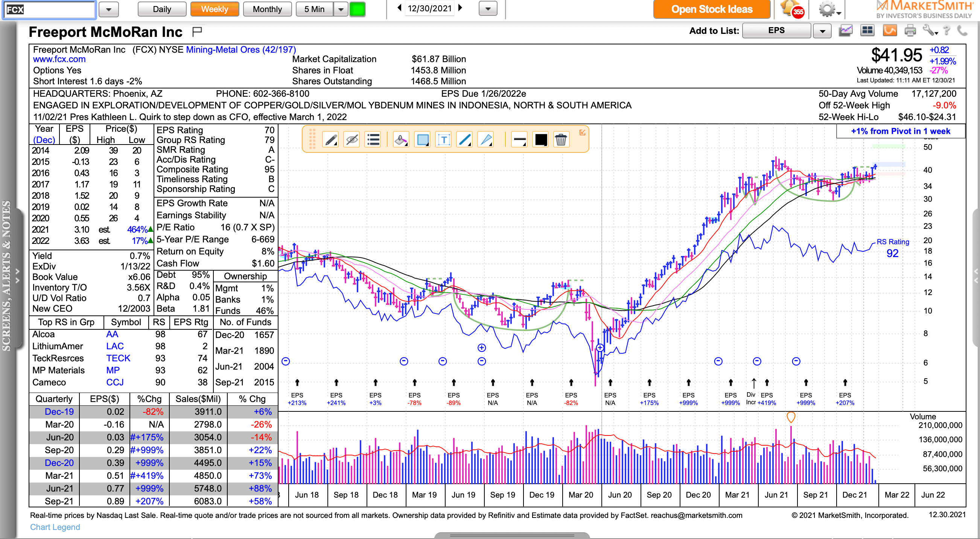Screen dimensions: 980x539
Task: Open line thickness selector
Action: (519, 140)
